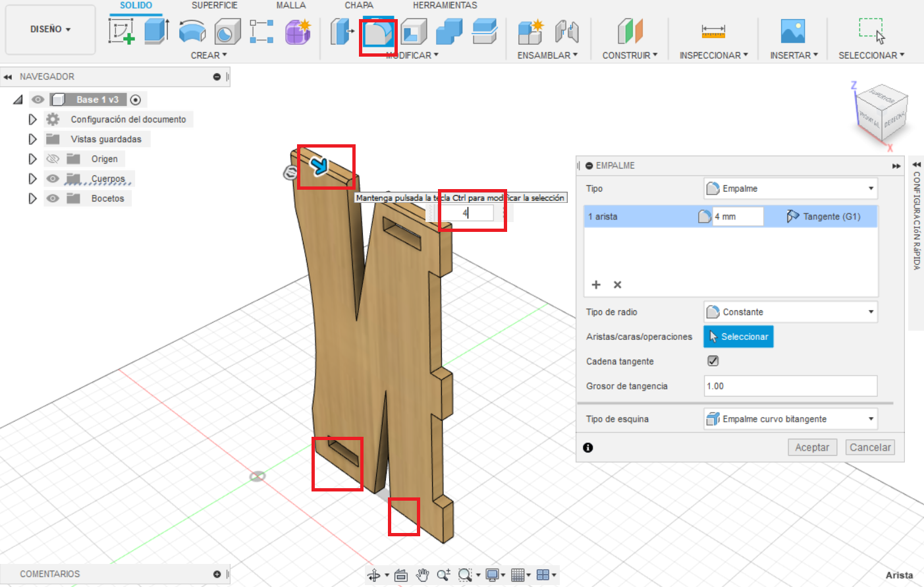This screenshot has width=924, height=587.
Task: Open the Grid and Snaps icon
Action: click(x=518, y=575)
